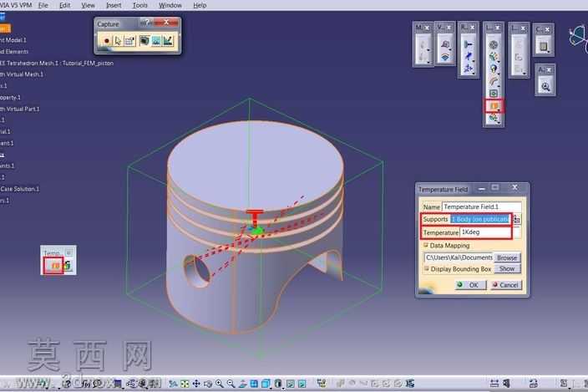Open the File menu

pos(43,5)
